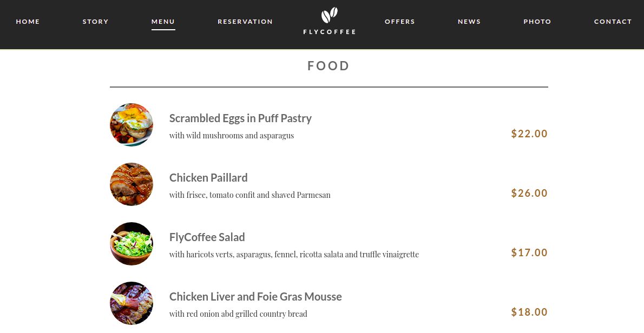Navigate to Offers
Image resolution: width=644 pixels, height=333 pixels.
tap(400, 22)
